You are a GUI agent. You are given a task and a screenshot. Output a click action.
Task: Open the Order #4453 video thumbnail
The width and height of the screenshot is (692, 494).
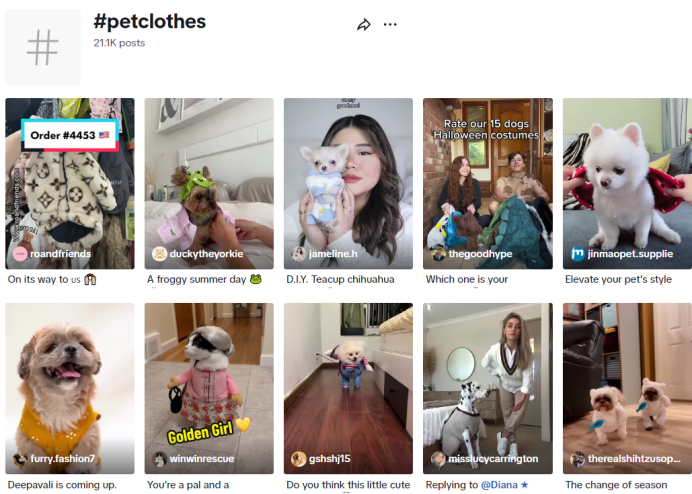coord(70,180)
